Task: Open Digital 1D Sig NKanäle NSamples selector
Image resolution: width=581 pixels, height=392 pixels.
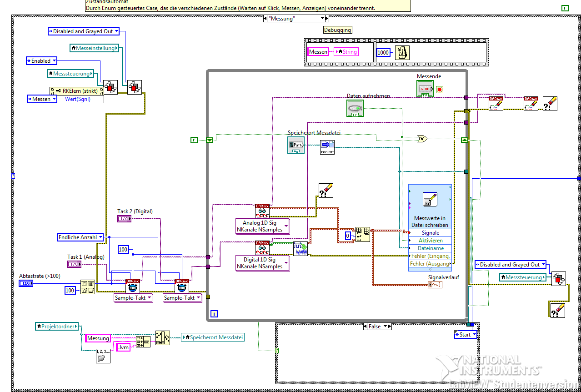Action: (262, 263)
